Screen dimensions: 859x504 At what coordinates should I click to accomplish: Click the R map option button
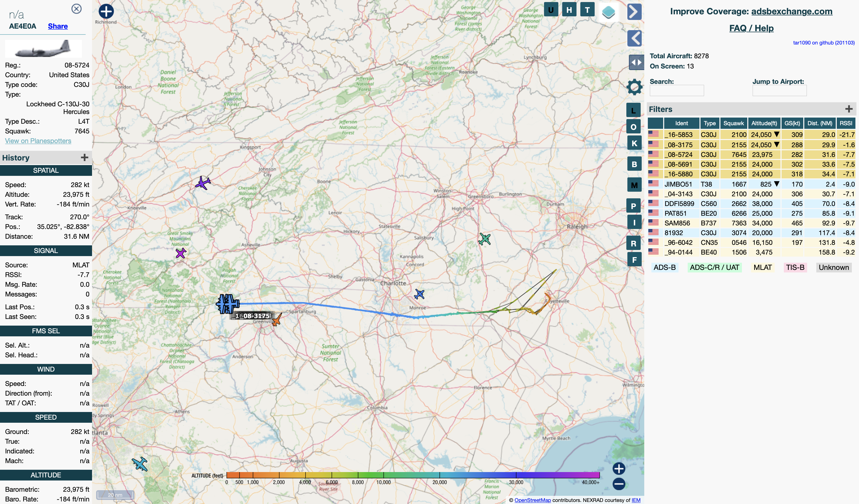(633, 243)
